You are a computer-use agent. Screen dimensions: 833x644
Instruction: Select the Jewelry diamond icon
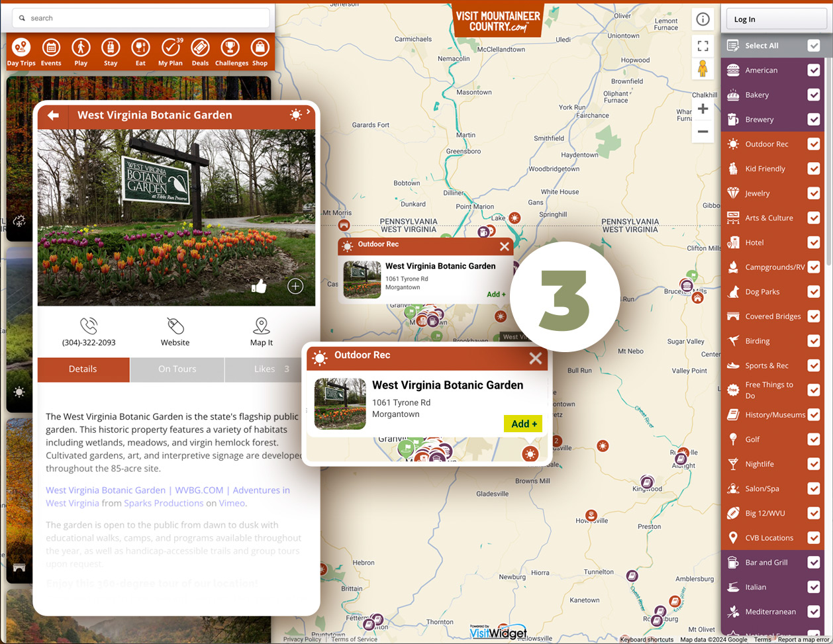[733, 193]
